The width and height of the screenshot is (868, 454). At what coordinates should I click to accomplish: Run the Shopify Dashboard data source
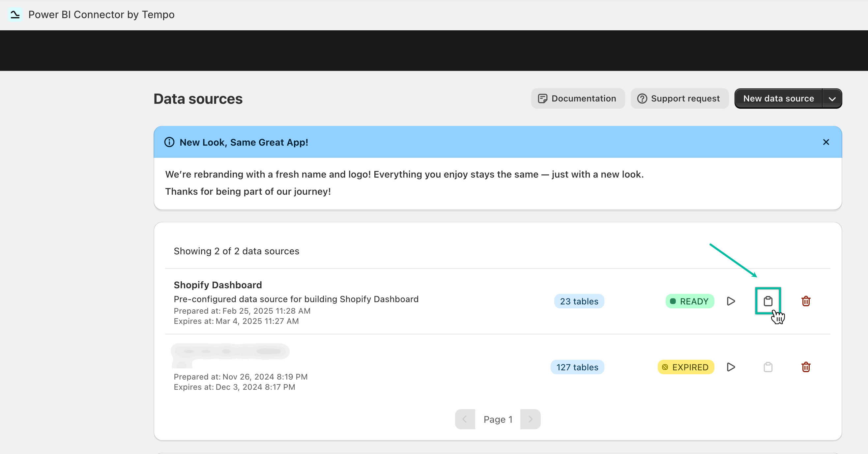pyautogui.click(x=731, y=301)
